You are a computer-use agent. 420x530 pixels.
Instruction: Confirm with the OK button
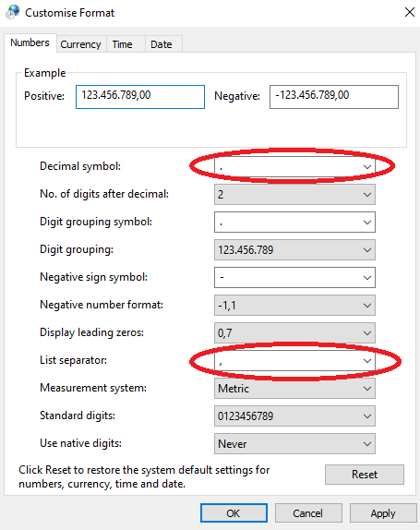pos(234,513)
